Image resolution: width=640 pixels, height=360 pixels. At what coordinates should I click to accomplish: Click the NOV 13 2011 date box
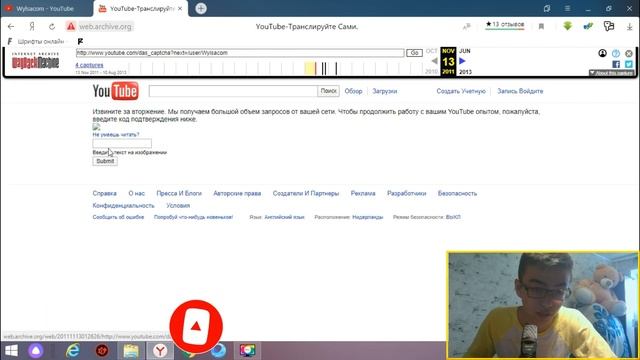click(x=448, y=61)
